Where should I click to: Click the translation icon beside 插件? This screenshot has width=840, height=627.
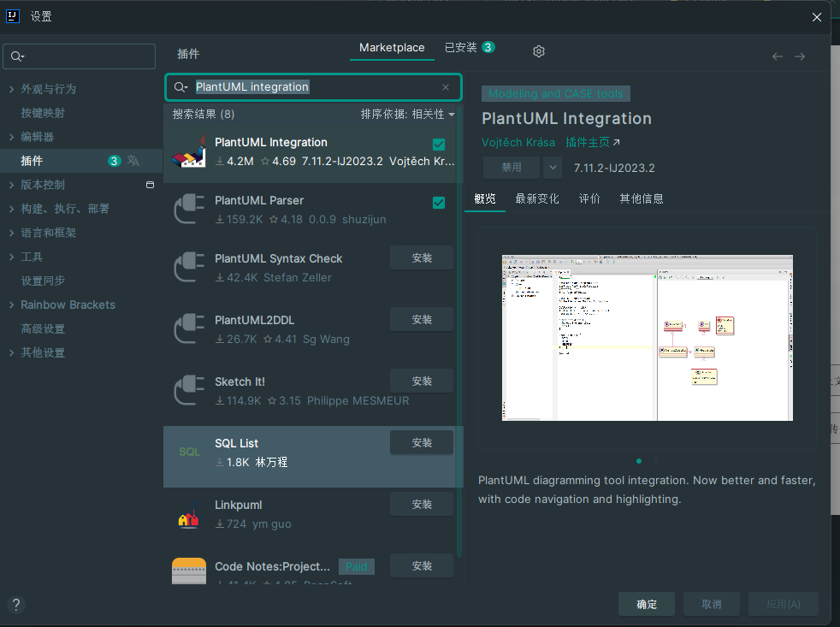[x=133, y=161]
